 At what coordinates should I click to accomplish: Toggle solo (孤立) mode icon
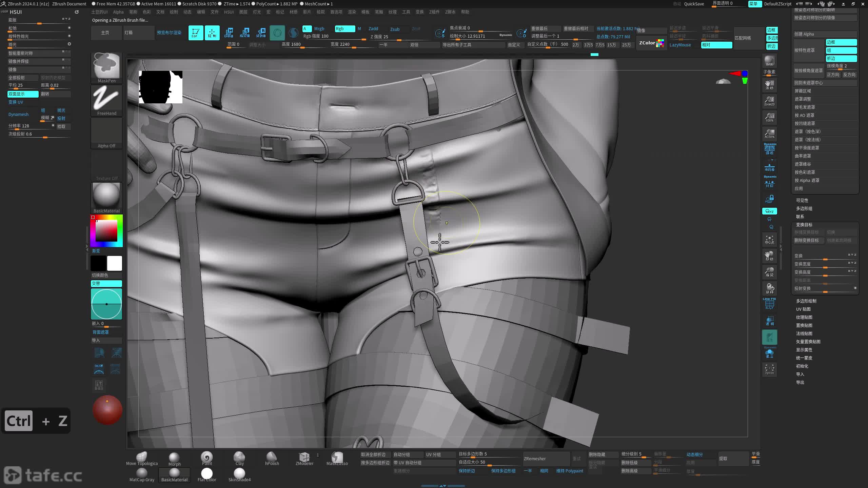click(x=769, y=353)
